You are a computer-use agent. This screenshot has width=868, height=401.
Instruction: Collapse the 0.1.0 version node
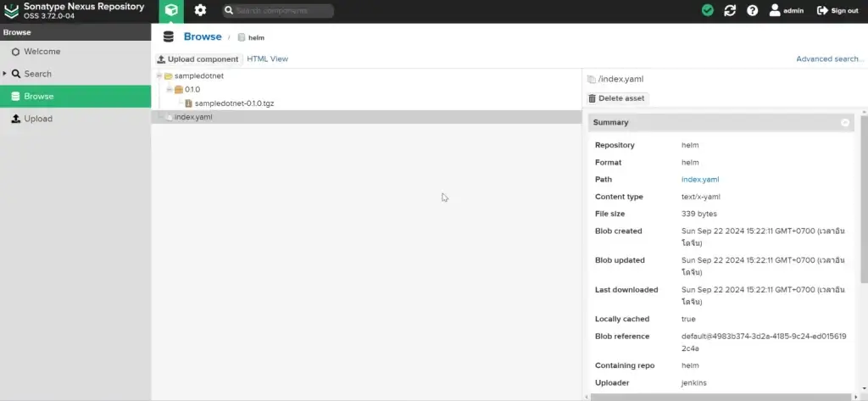(170, 89)
